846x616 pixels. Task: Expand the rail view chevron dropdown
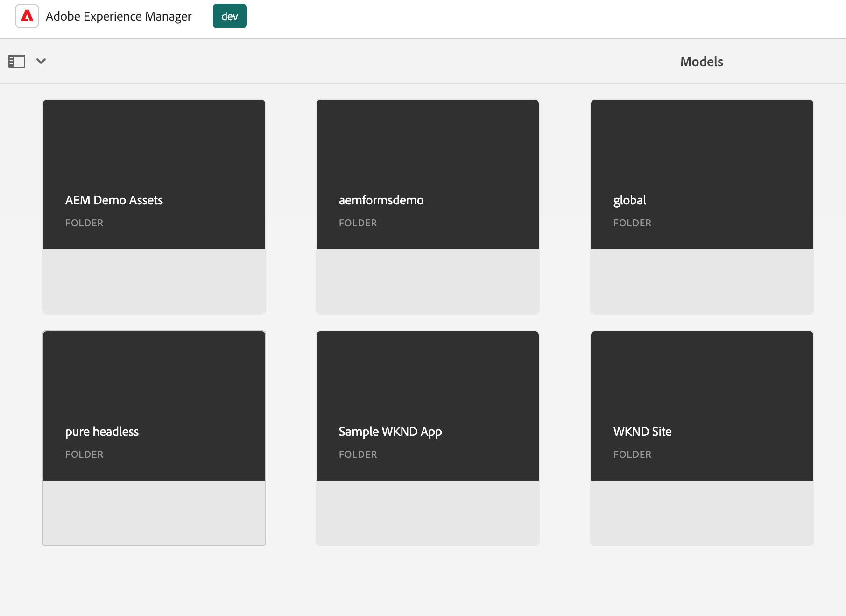[41, 61]
